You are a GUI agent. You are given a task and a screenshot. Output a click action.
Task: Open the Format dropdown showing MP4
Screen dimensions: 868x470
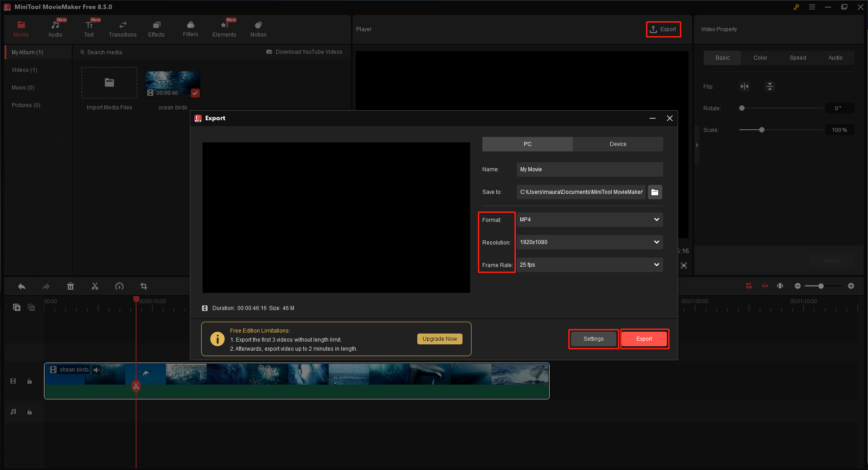(x=589, y=220)
